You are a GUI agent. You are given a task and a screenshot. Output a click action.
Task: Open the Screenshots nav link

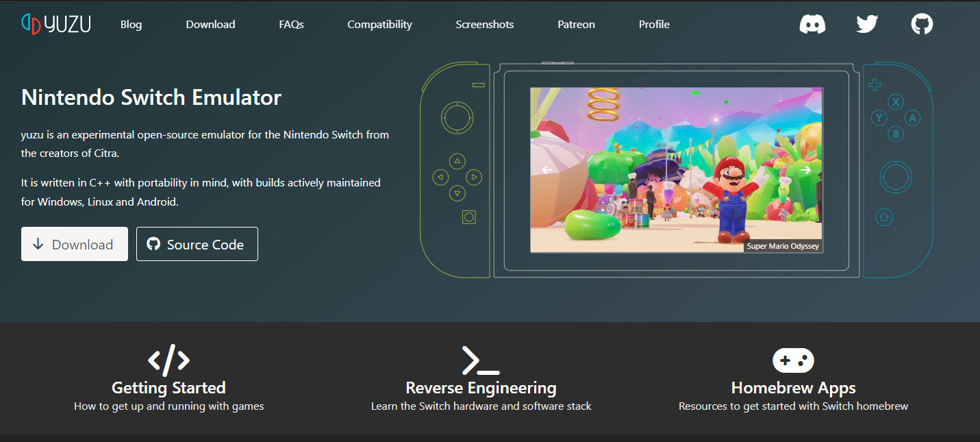pos(485,24)
